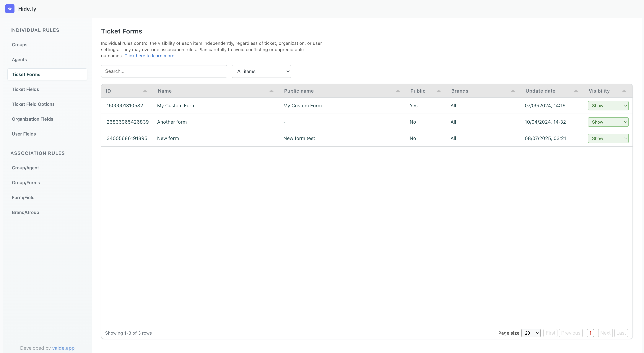The image size is (644, 353).
Task: Click page number 1 button
Action: [590, 333]
